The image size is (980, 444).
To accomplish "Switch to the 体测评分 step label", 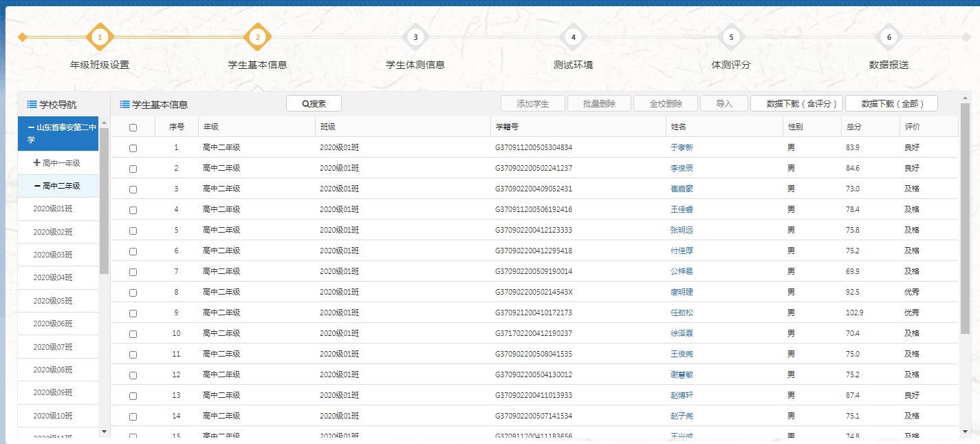I will pyautogui.click(x=731, y=65).
